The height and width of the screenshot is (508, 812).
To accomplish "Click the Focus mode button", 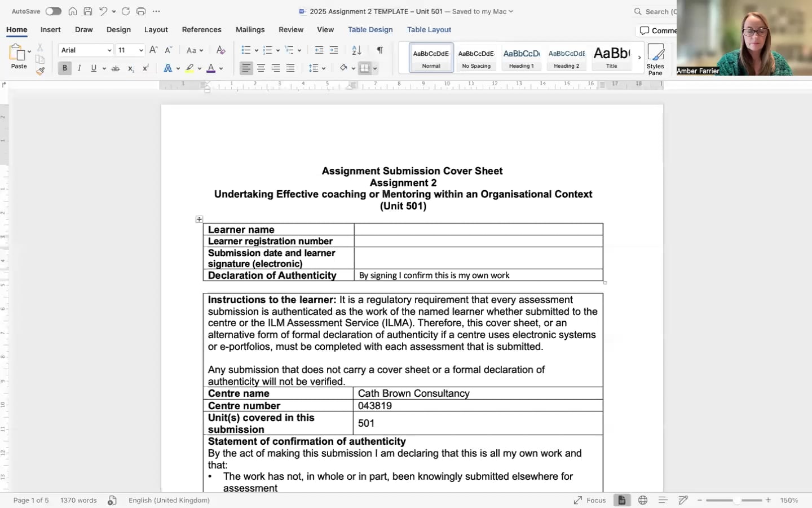I will click(590, 500).
